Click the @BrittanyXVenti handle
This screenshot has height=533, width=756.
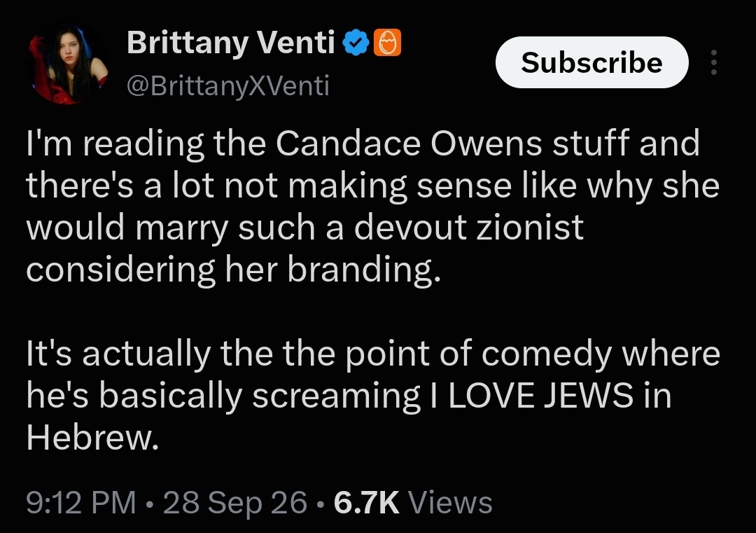tap(228, 86)
